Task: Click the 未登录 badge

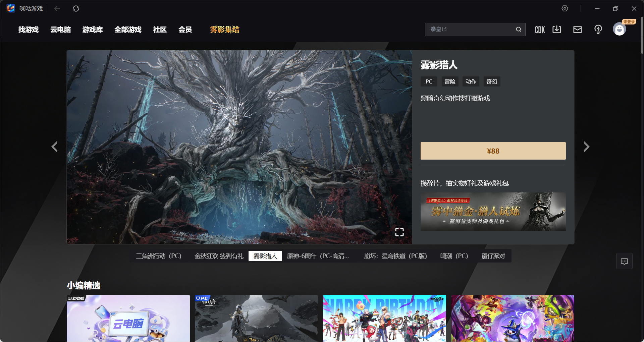Action: click(x=629, y=22)
